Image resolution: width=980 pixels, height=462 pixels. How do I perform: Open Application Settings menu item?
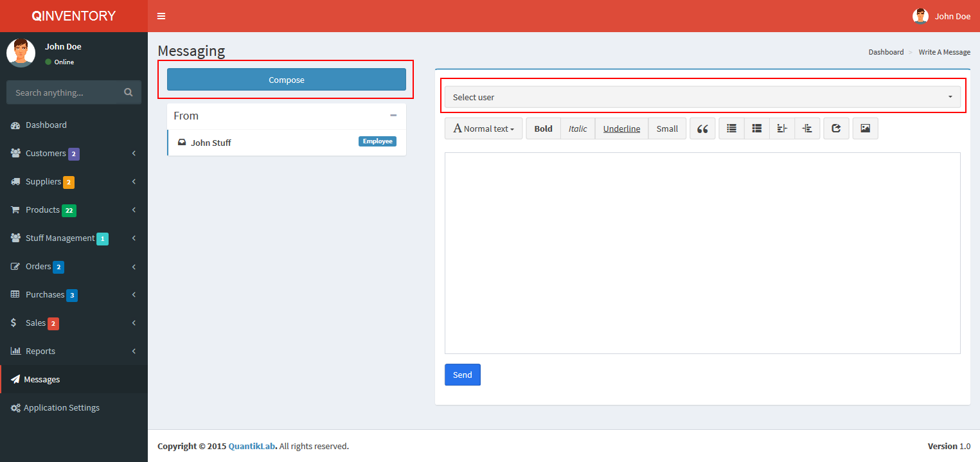(74, 408)
